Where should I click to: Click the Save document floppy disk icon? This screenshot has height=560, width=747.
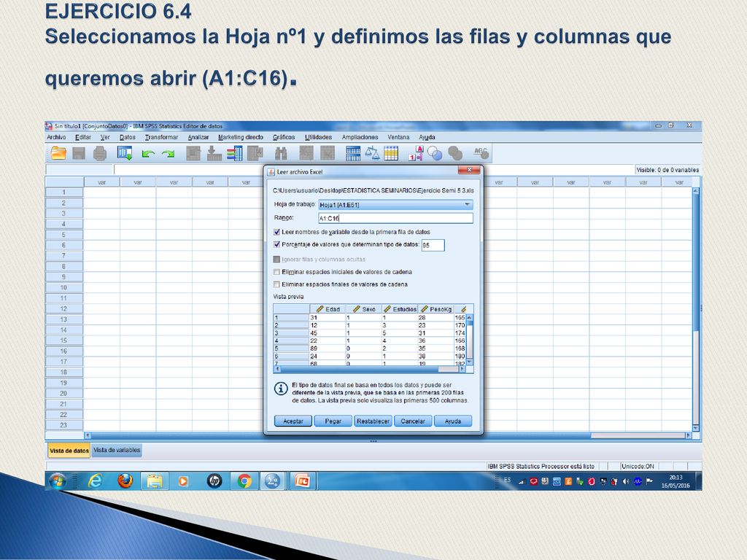[x=79, y=153]
